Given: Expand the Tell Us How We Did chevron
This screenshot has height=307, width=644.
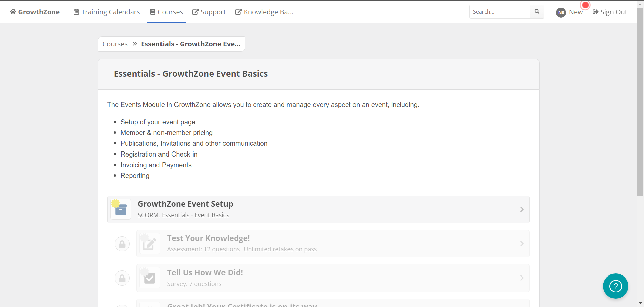Looking at the screenshot, I should [x=522, y=278].
